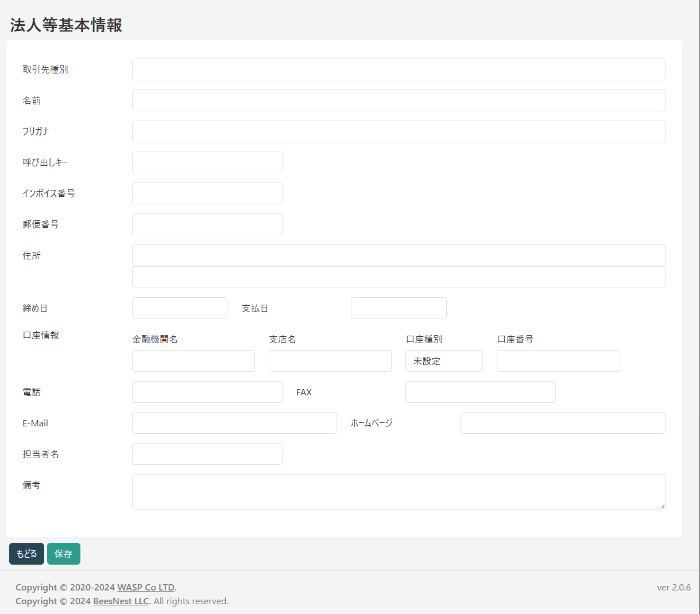Select the フリガナ input field

399,131
